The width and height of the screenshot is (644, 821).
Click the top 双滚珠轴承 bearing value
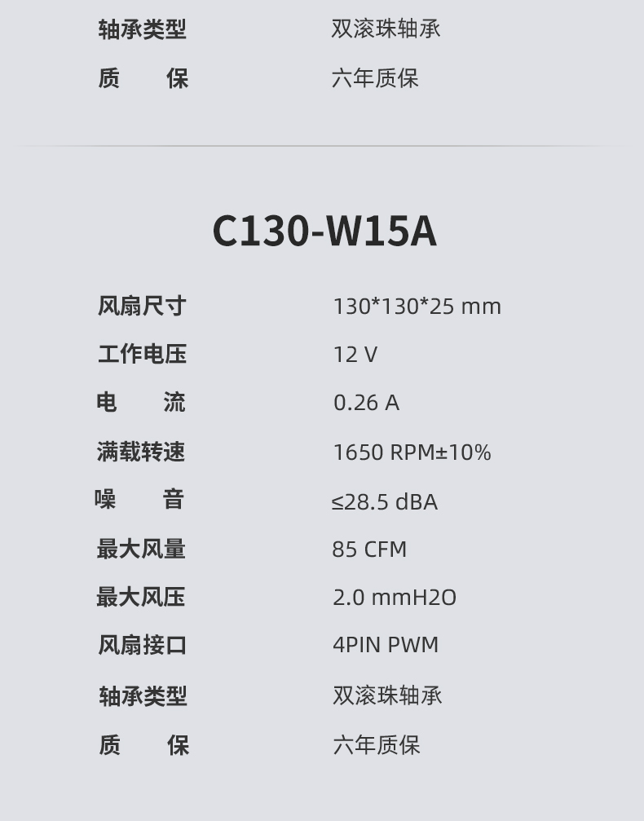[x=386, y=29]
